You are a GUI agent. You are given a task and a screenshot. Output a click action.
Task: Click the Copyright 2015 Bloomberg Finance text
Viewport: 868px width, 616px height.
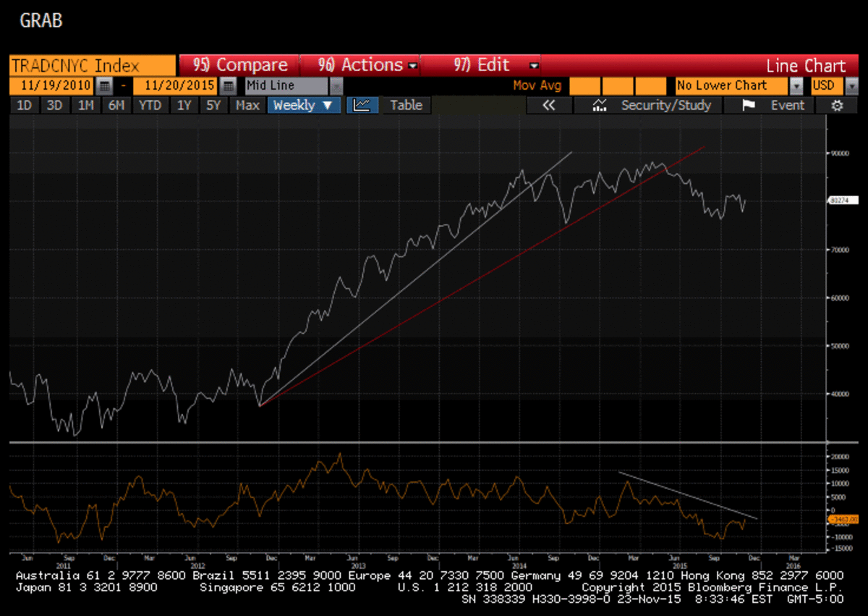tap(712, 587)
